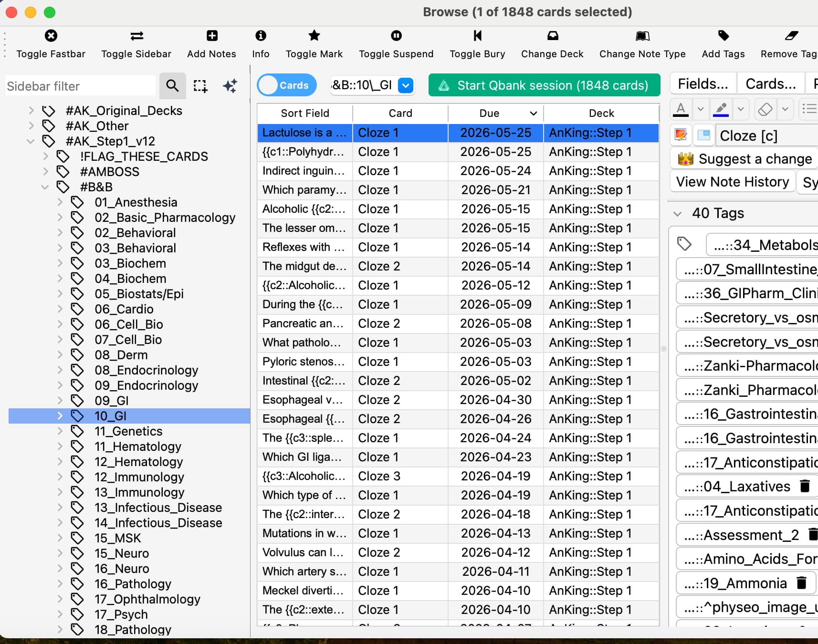Viewport: 818px width, 644px height.
Task: Start the Qbank session
Action: click(544, 85)
